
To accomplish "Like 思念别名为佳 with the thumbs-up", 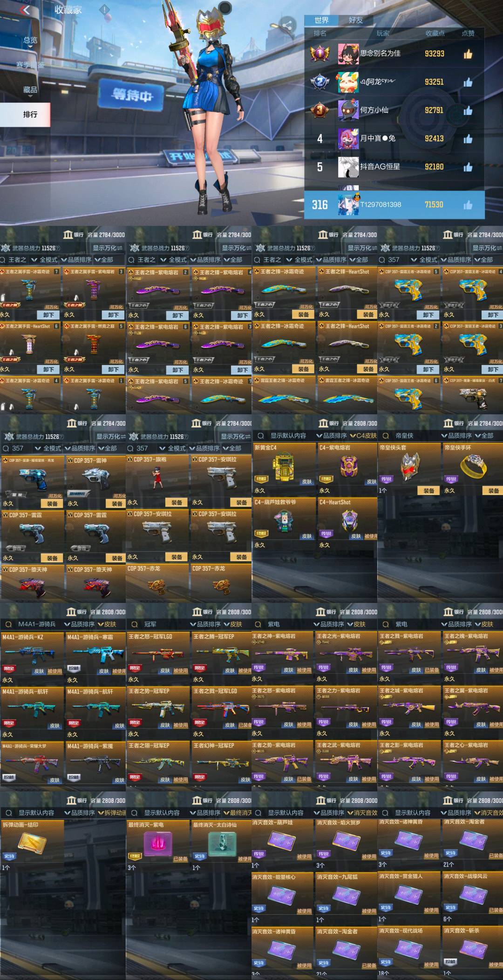I will pyautogui.click(x=468, y=54).
